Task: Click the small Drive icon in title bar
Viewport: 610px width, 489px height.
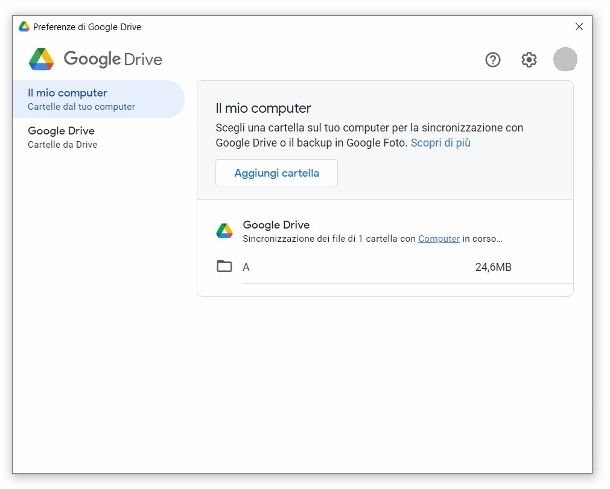Action: pyautogui.click(x=24, y=26)
